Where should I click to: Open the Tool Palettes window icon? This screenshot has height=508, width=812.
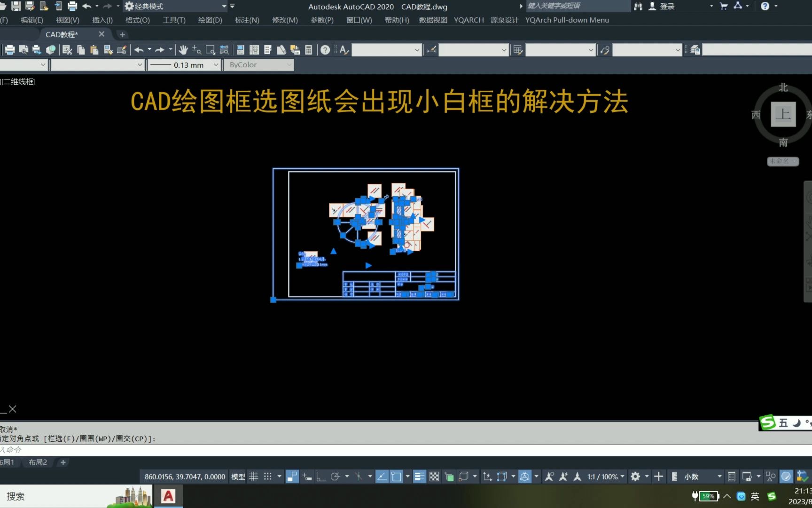[268, 50]
